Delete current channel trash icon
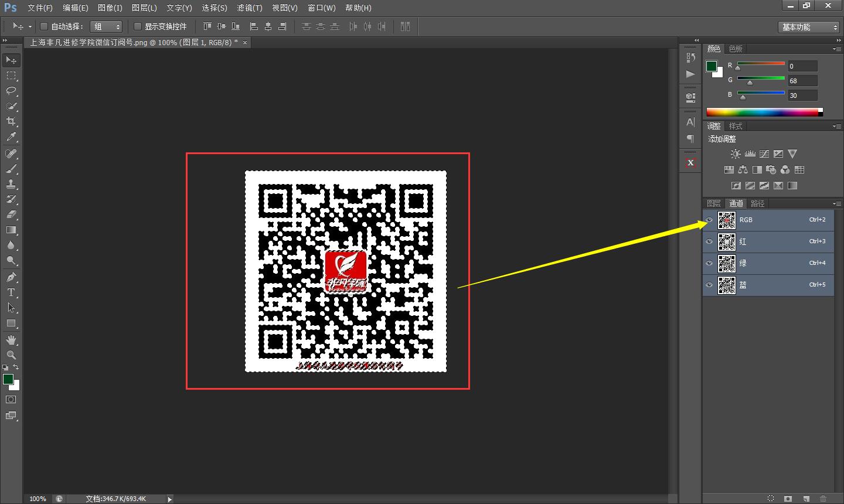Image resolution: width=844 pixels, height=504 pixels. click(x=823, y=498)
